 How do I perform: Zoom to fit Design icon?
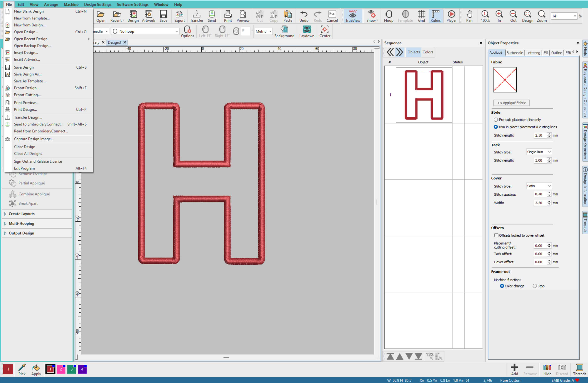click(527, 16)
